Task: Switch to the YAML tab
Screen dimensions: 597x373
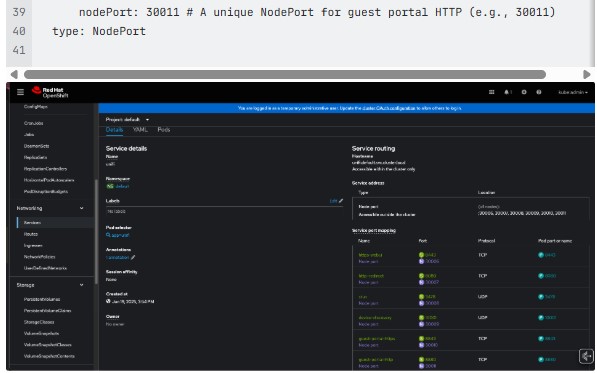Action: [x=140, y=130]
